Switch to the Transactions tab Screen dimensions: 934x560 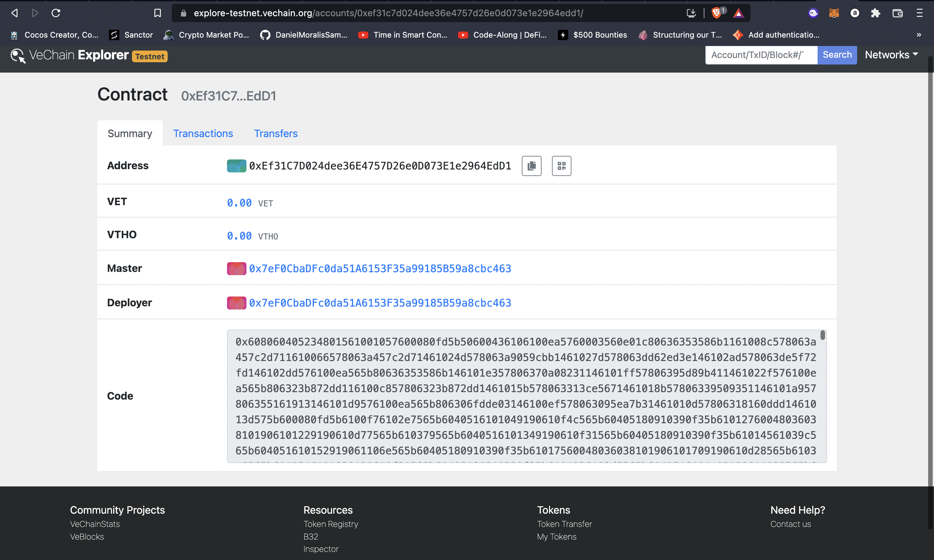203,133
